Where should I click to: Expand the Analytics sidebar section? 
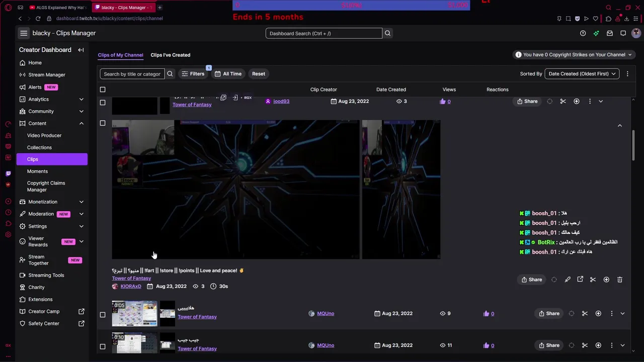point(81,99)
